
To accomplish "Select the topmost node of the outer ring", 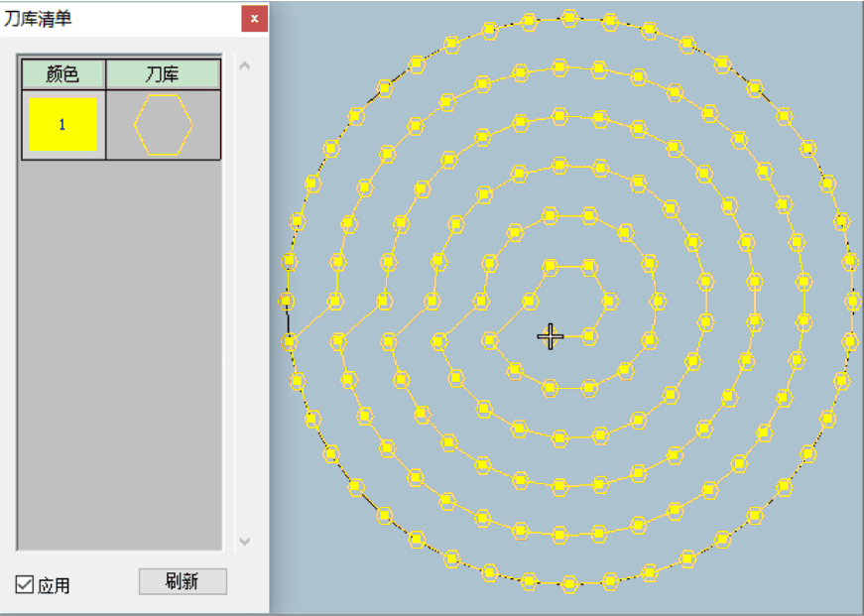I will coord(569,18).
